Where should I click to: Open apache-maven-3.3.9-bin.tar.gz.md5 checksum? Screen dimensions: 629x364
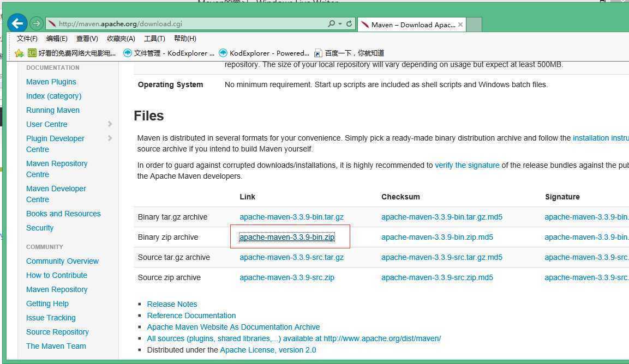point(442,217)
